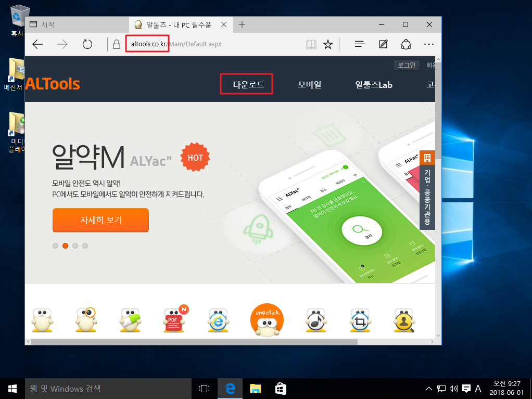Click the horizontal scrollbar left arrow

point(28,342)
